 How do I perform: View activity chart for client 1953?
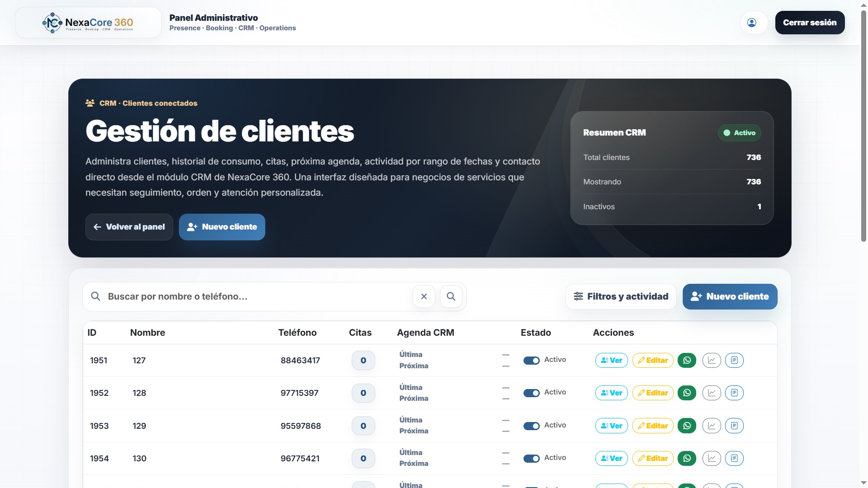tap(712, 426)
